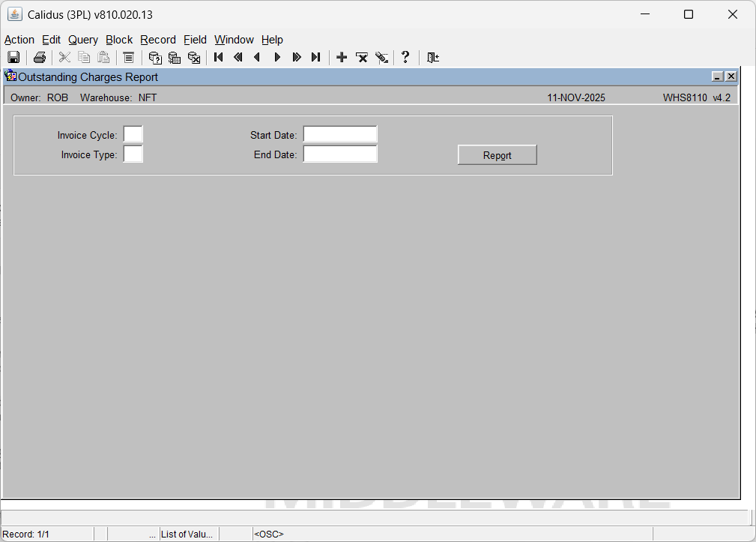Click the Insert Record plus icon

342,58
